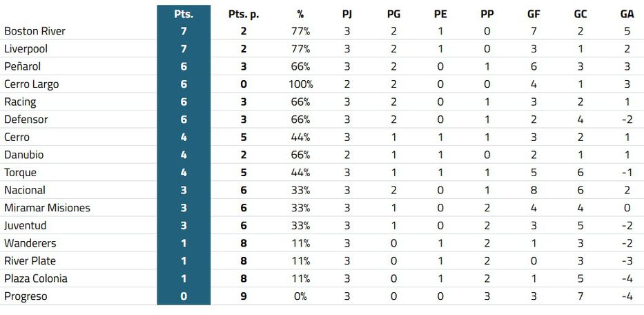Click the Miramar Misiones team name

tap(47, 208)
